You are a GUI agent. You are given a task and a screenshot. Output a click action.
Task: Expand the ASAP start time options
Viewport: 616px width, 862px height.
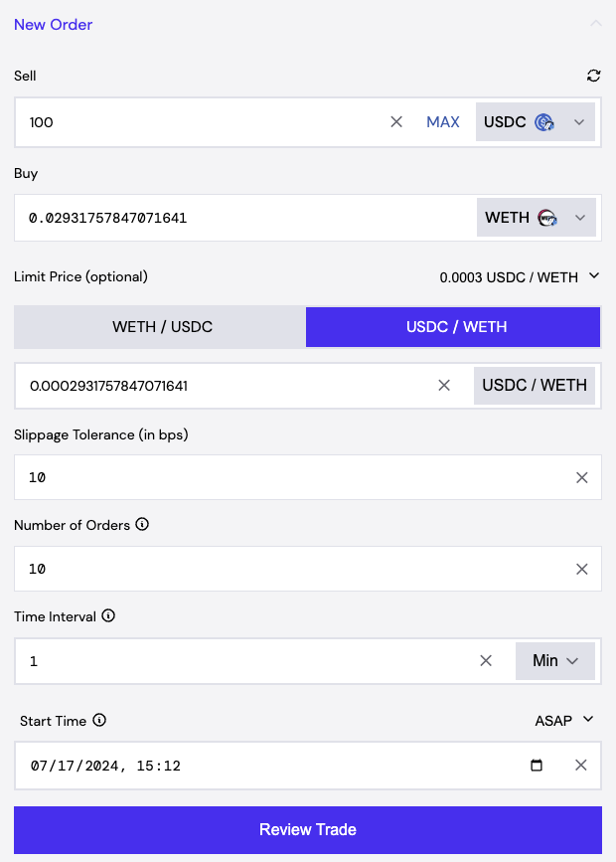(x=563, y=720)
